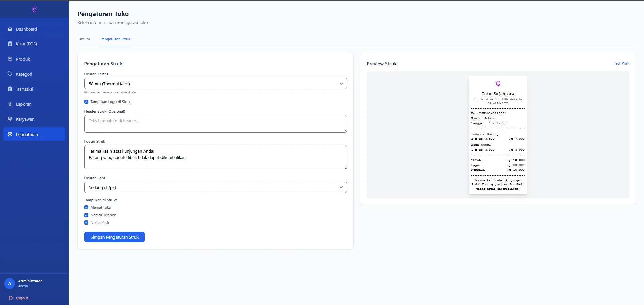This screenshot has height=305, width=644.
Task: Switch to the Umum tab
Action: [x=84, y=39]
